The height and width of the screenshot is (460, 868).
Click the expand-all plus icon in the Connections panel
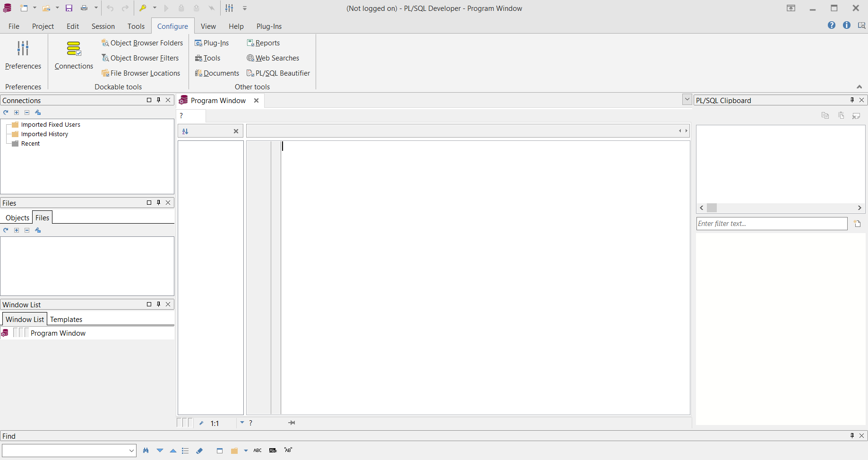click(17, 113)
